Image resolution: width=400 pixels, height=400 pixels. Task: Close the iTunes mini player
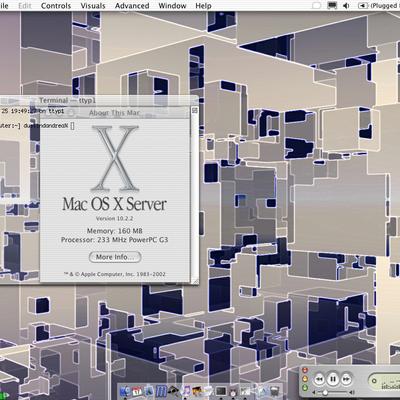coord(305,370)
